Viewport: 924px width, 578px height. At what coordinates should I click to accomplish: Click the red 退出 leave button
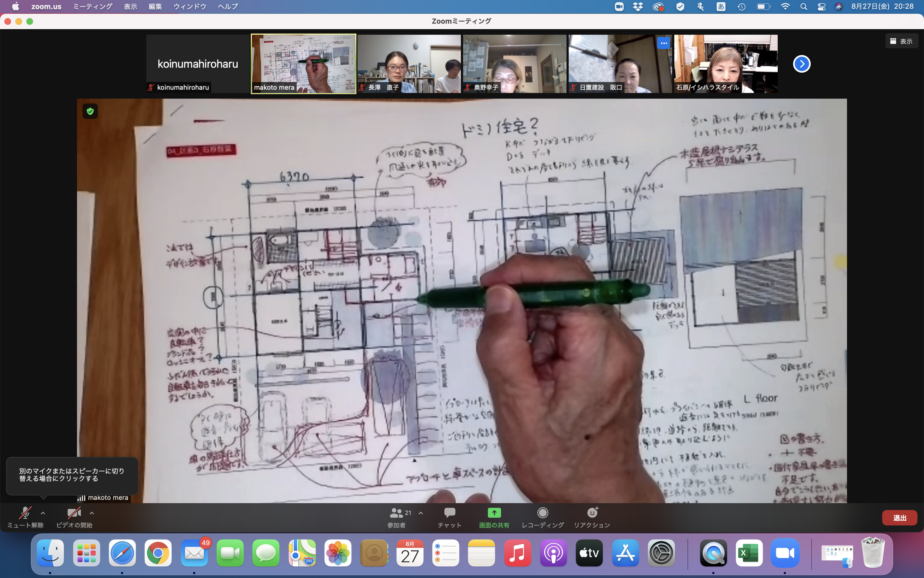(x=899, y=518)
